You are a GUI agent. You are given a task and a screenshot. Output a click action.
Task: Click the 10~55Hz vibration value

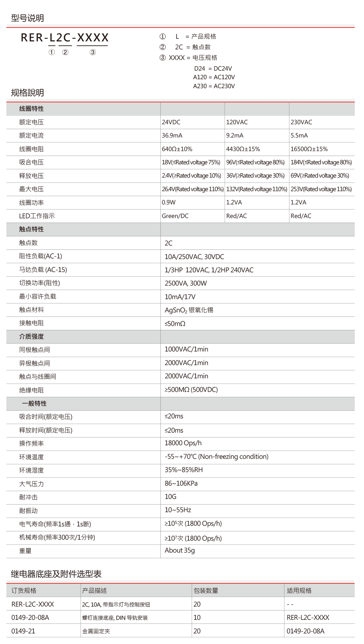coord(178,510)
